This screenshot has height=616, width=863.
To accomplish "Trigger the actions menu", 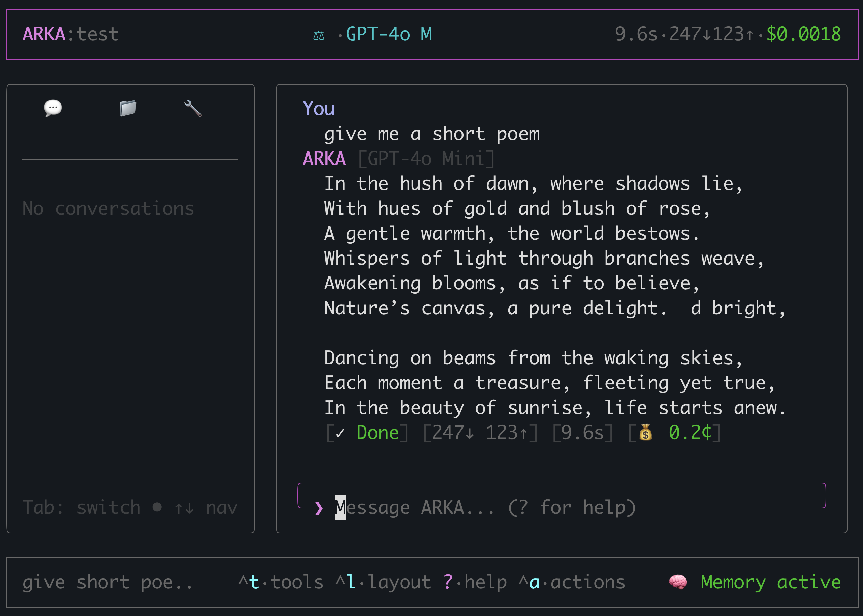I will pos(574,581).
